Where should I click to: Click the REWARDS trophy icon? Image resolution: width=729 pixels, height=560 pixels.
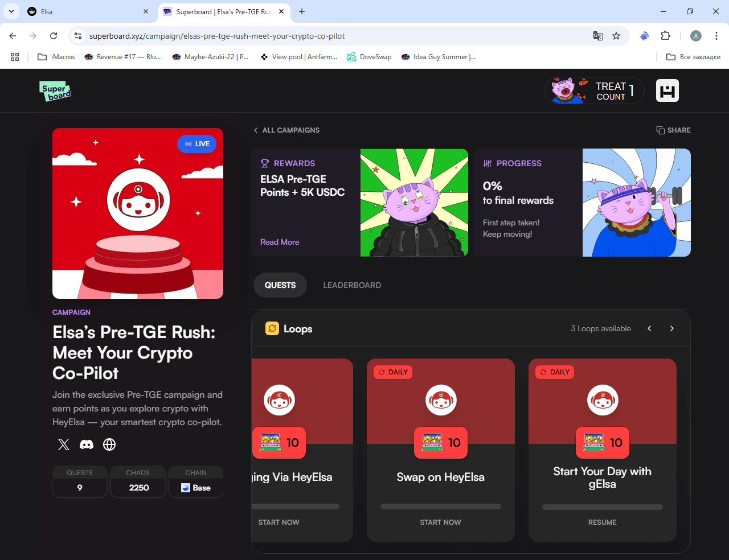(265, 163)
